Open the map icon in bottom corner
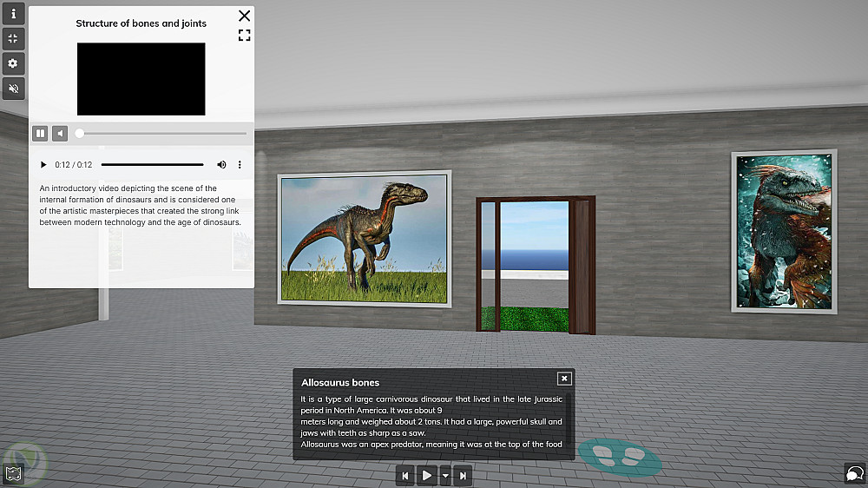 13,474
